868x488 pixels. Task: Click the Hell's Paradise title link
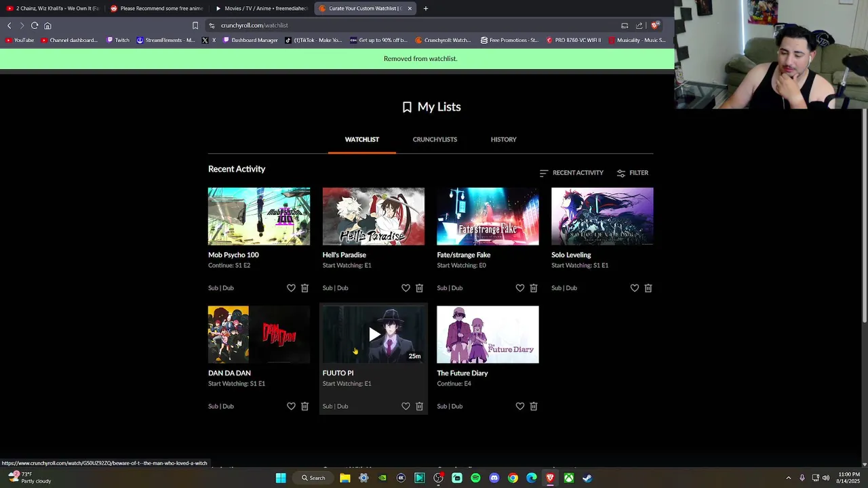(344, 255)
